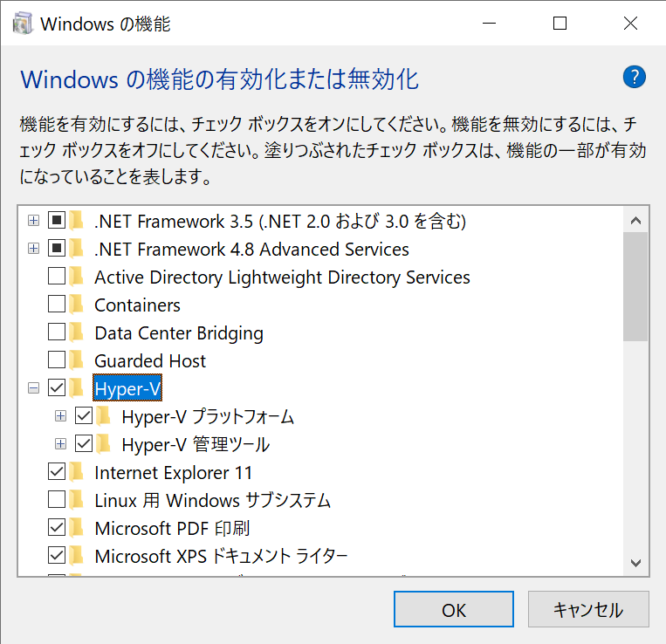Collapse the Hyper-V tree node
This screenshot has height=644, width=666.
pos(33,388)
